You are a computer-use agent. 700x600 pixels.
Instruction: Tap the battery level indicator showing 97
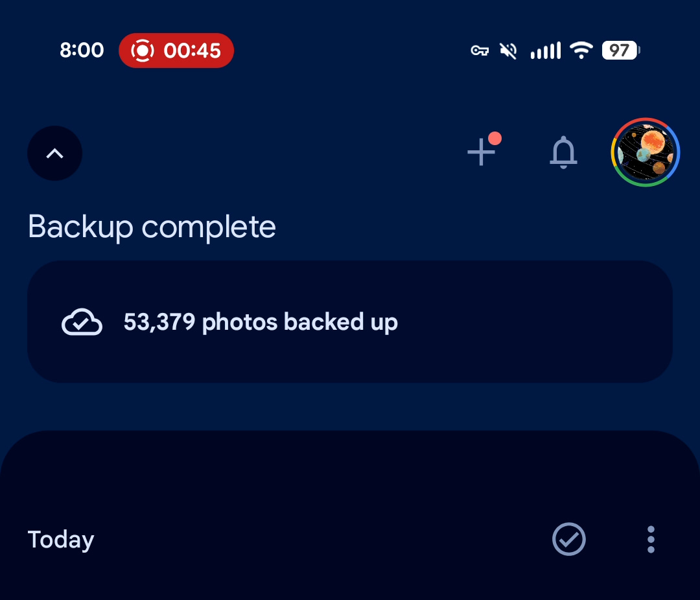620,51
